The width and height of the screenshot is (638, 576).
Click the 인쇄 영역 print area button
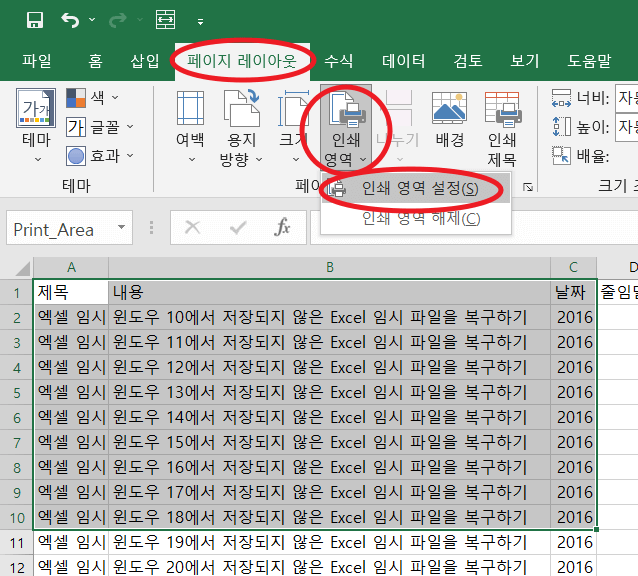[x=346, y=128]
